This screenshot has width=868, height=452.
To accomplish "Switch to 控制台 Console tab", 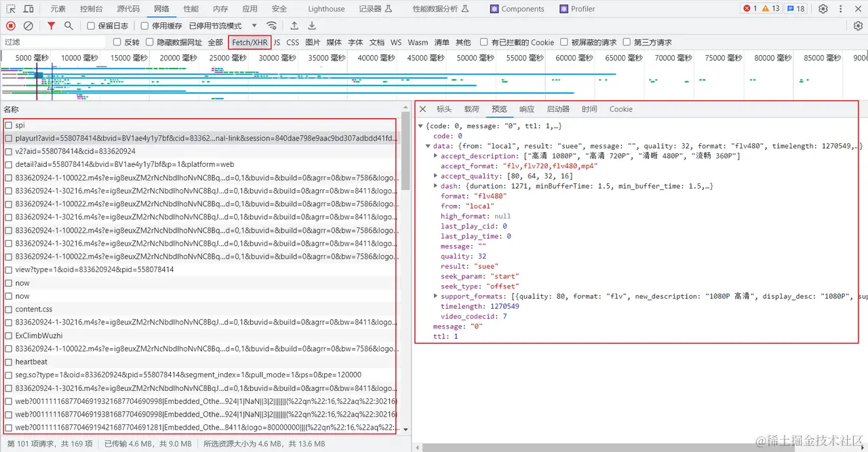I will pos(92,9).
